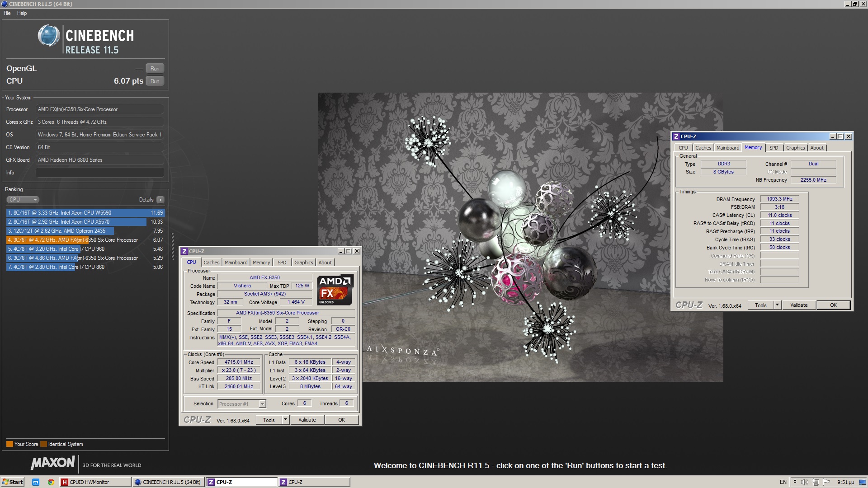
Task: Click the NB Frequency value 2255.0 MHz
Action: 813,180
